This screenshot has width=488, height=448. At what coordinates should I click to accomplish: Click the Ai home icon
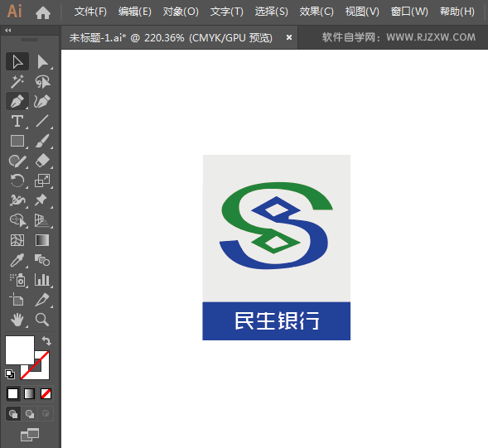pos(43,12)
